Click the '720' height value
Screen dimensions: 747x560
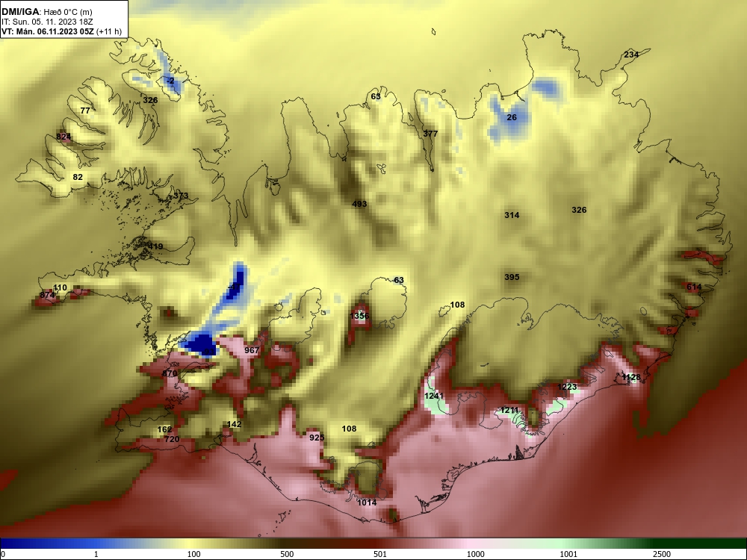172,439
